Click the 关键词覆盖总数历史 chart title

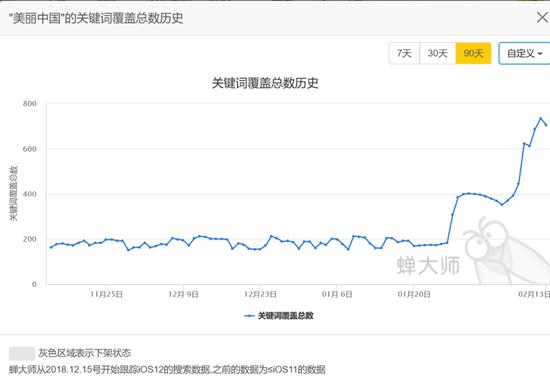265,83
